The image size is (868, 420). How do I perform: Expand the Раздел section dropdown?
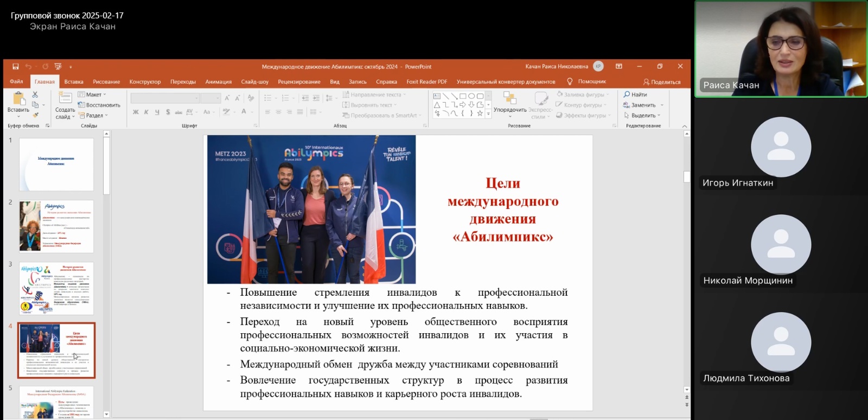(93, 115)
